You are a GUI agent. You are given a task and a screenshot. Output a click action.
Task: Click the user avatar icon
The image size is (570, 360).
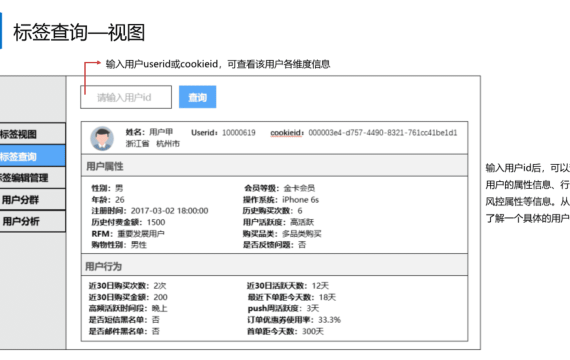102,139
